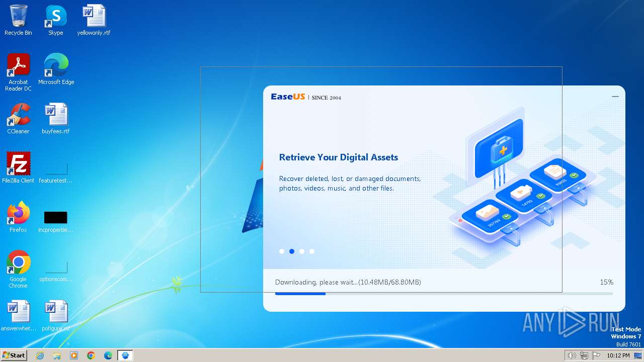Select the buyfees.rtf file icon

click(56, 119)
